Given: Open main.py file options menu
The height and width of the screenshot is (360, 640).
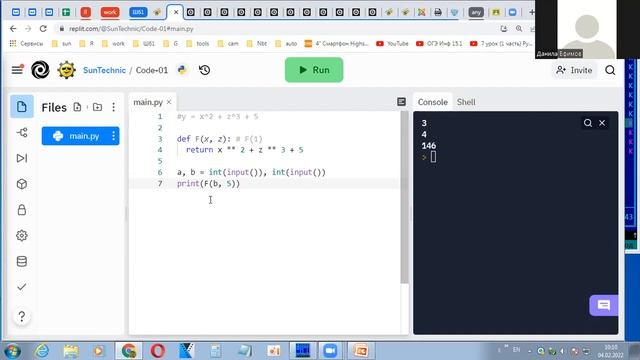Looking at the screenshot, I should (113, 136).
